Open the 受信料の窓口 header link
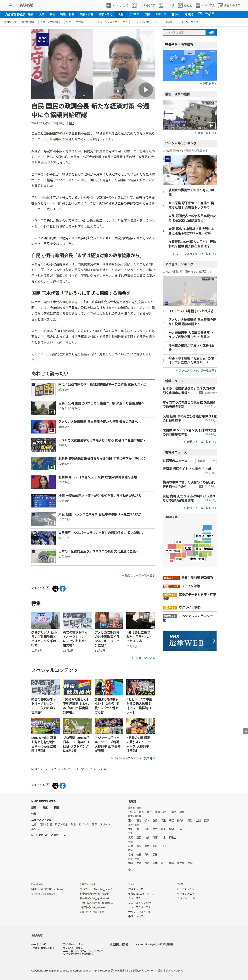This screenshot has width=248, height=980. 229,5
